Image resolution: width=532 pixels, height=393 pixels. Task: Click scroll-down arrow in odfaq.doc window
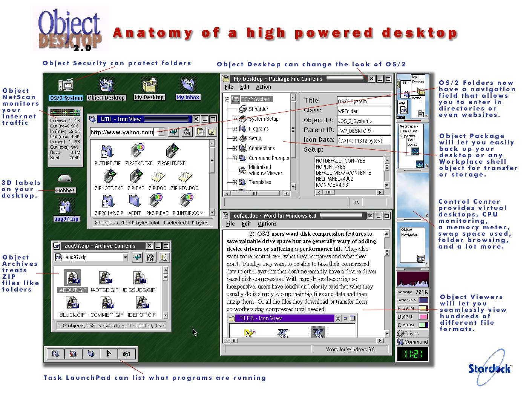[x=386, y=334]
